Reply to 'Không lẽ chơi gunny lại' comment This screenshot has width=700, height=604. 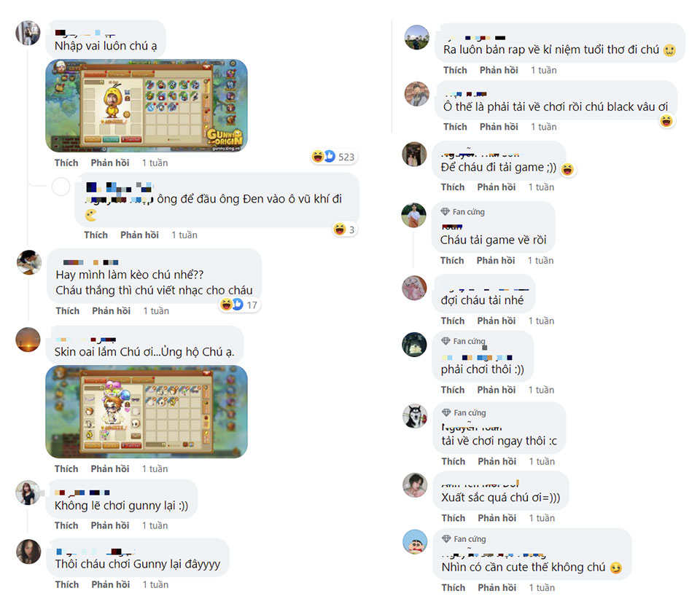(110, 525)
